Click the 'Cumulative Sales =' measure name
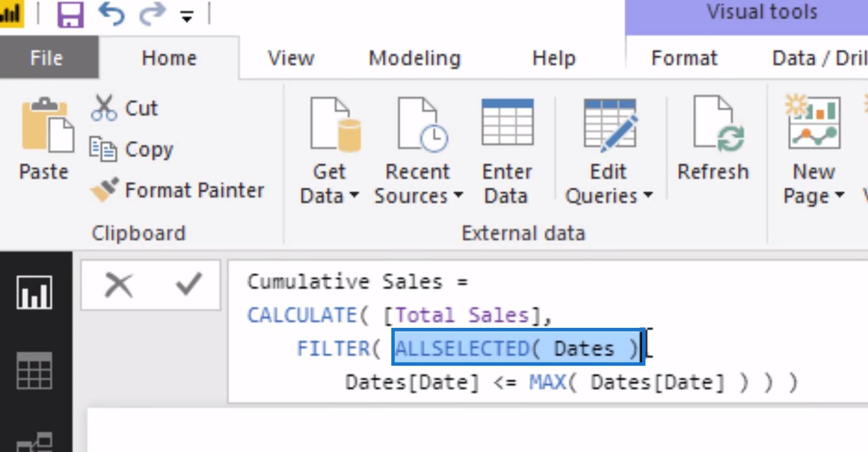 click(357, 282)
